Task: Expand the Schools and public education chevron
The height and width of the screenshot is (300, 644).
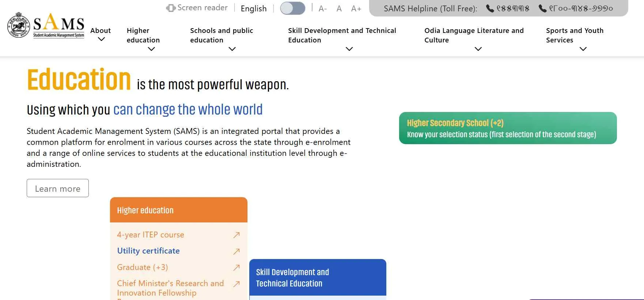Action: (x=232, y=49)
